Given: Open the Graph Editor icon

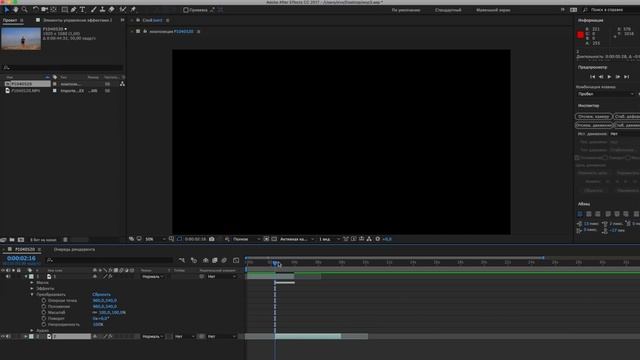Looking at the screenshot, I should click(x=236, y=260).
